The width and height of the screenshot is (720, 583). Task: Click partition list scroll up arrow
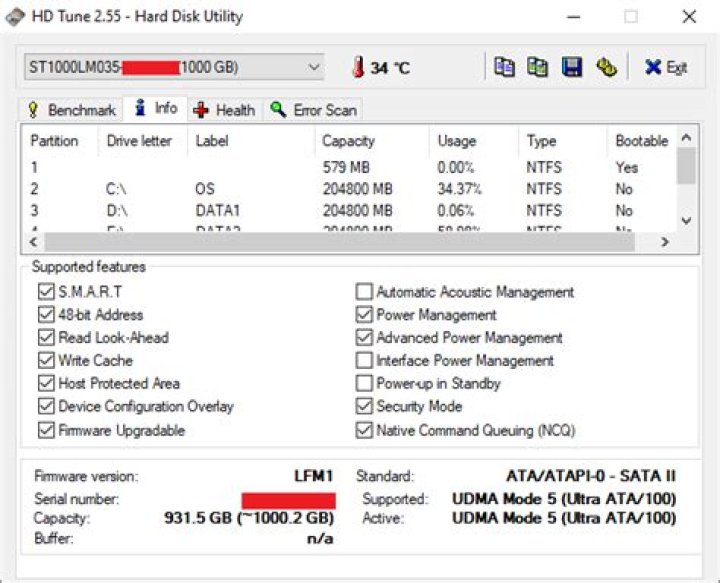686,137
